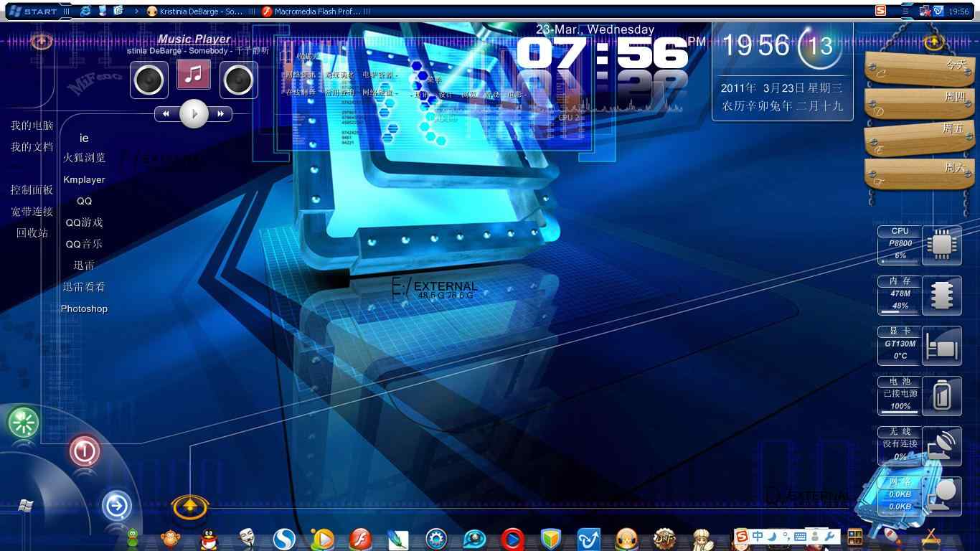Open 宽带连接 desktop shortcut
The image size is (980, 551).
tap(32, 212)
